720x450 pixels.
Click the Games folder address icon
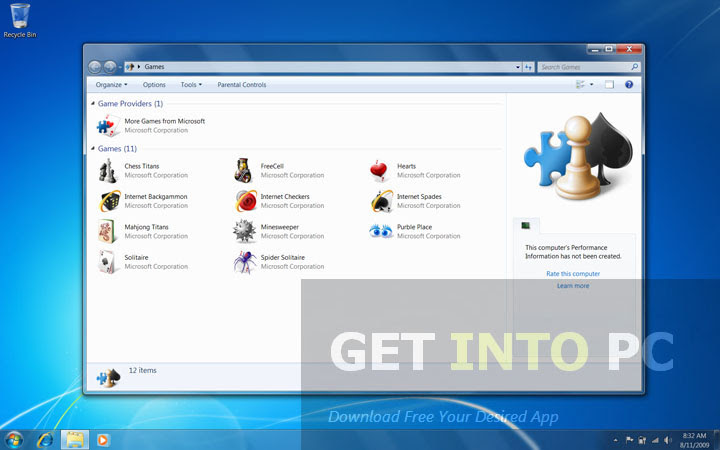(x=130, y=67)
